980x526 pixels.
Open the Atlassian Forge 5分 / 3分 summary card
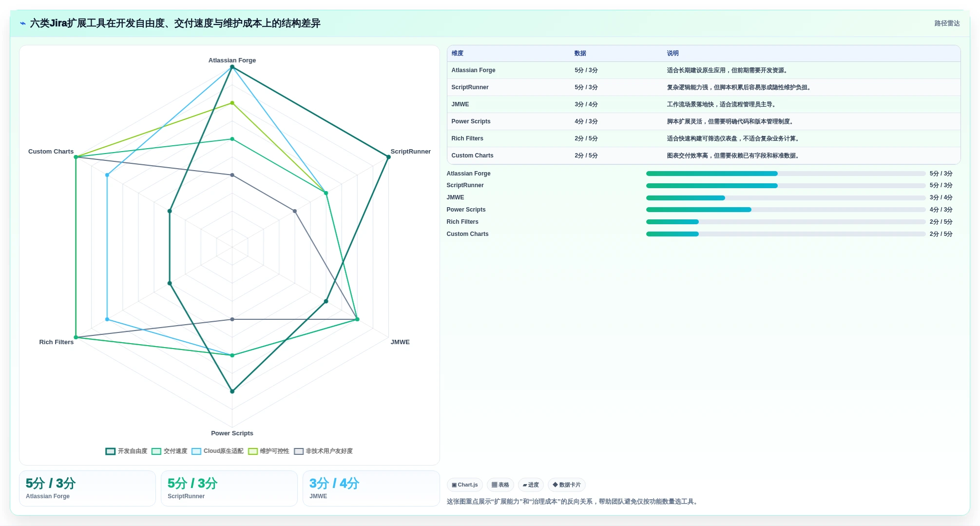tap(87, 488)
